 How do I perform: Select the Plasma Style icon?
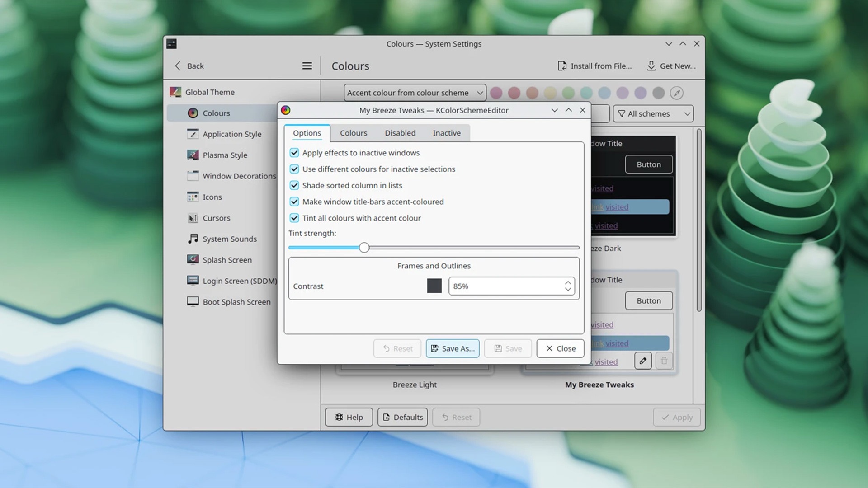pos(193,155)
